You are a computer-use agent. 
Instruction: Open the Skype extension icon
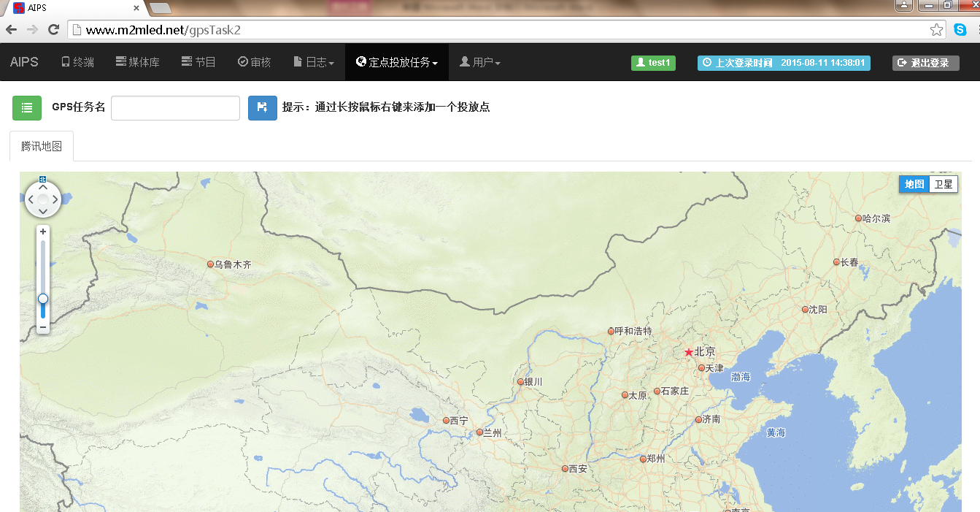pos(960,30)
